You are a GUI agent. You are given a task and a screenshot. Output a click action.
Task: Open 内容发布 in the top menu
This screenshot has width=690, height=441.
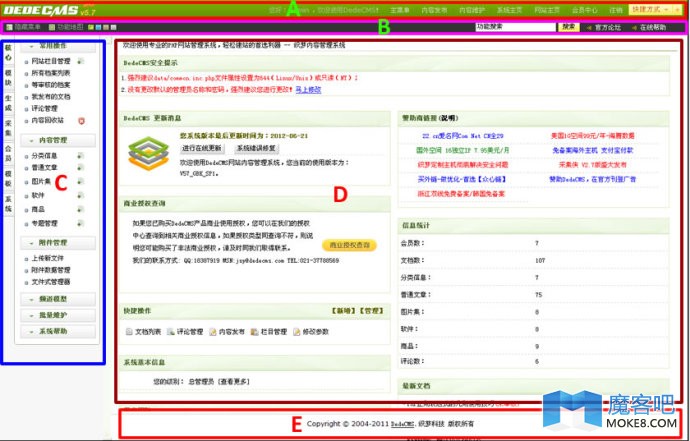point(435,9)
